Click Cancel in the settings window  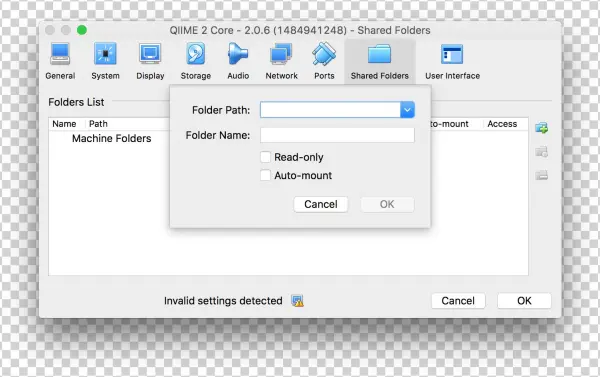coord(458,301)
